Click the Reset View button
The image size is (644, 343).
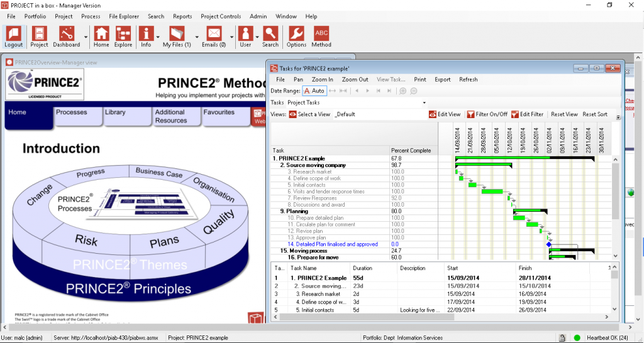coord(564,114)
